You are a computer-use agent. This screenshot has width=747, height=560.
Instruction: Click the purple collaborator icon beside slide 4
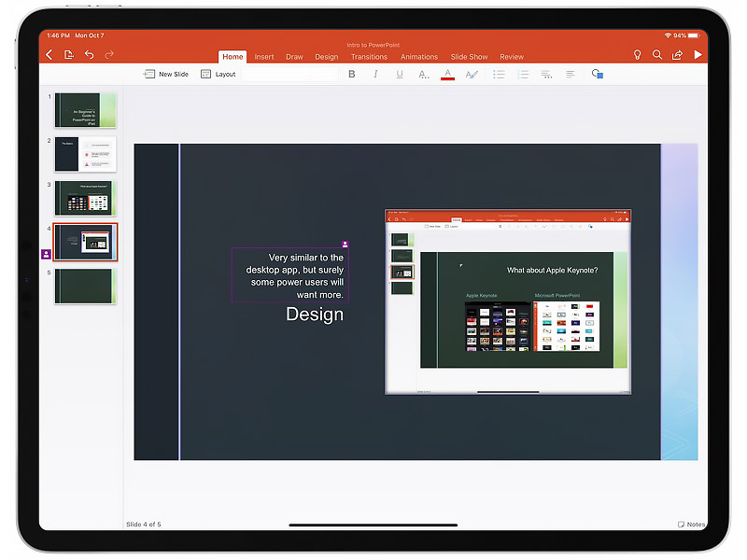click(46, 254)
